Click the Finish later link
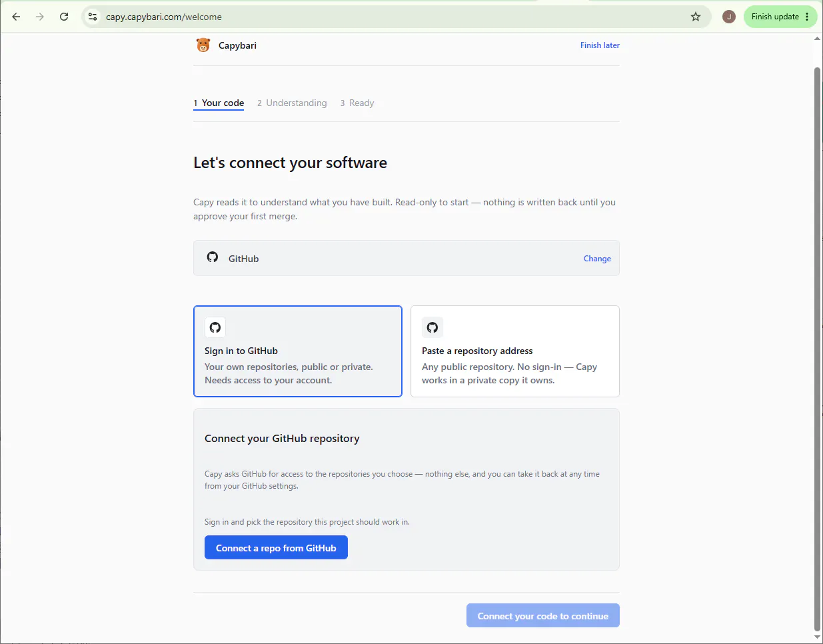 600,45
